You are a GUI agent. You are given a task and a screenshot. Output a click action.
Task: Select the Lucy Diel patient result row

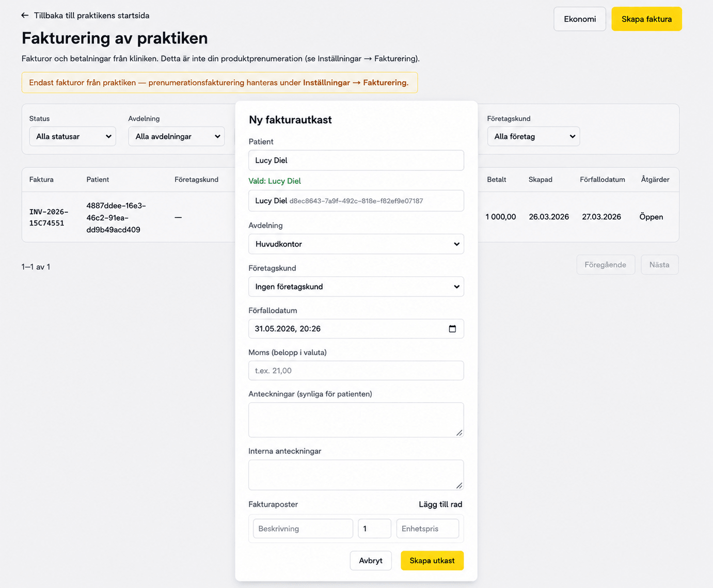coord(356,201)
